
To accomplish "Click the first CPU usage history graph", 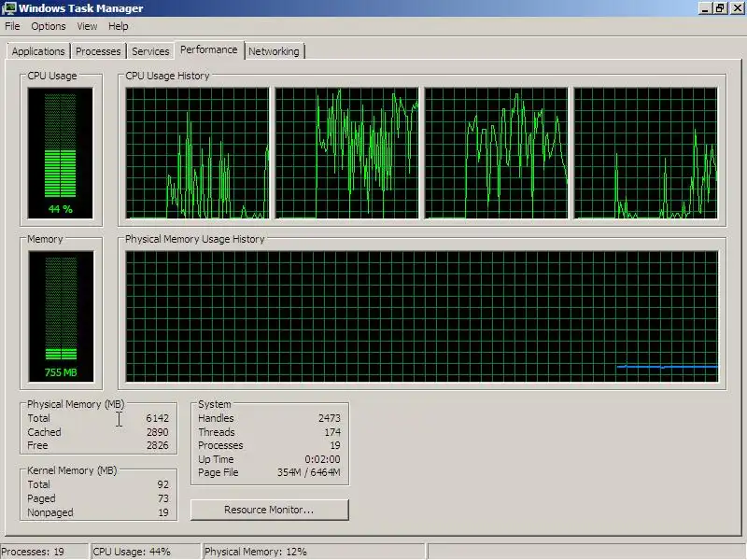I will point(197,153).
